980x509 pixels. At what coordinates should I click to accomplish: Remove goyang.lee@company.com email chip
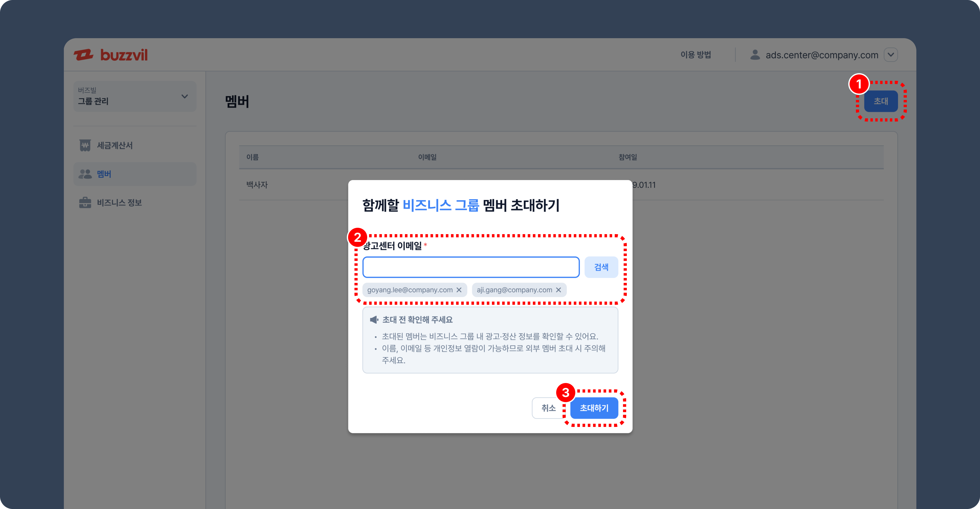(459, 290)
